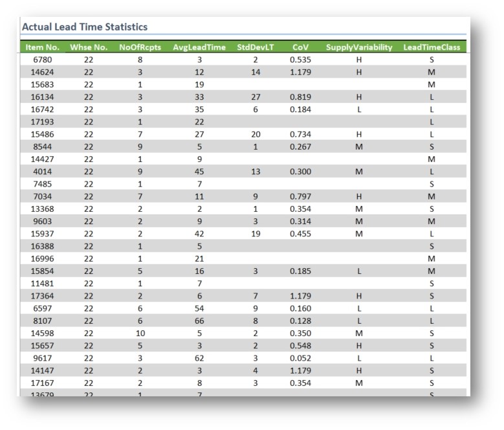Select item number 4014 cell
504x430 pixels.
point(43,172)
